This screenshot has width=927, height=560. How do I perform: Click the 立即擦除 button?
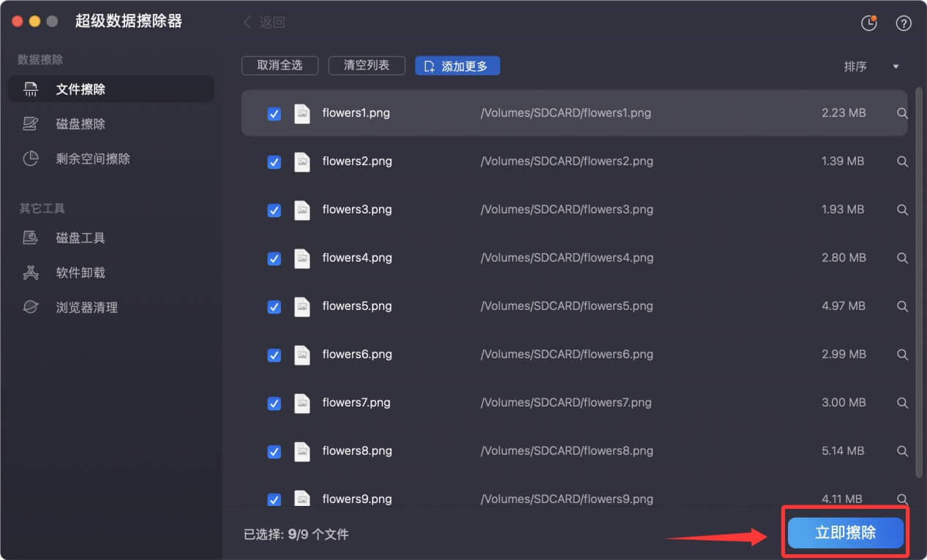click(x=845, y=533)
